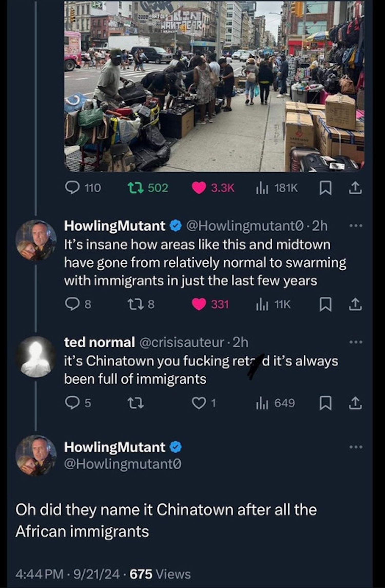The image size is (385, 588).
Task: Open HowlingMutant's profile picture on the main tweet
Action: point(36,455)
